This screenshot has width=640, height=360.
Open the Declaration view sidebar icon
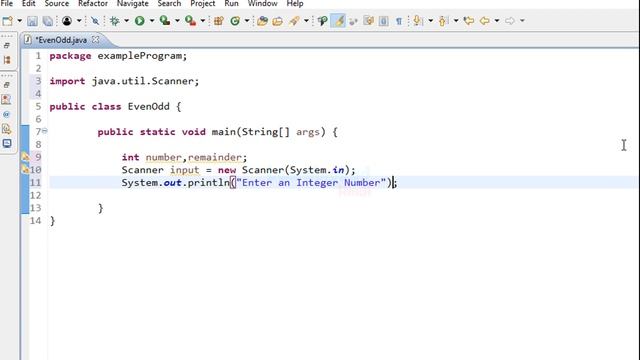(x=7, y=129)
